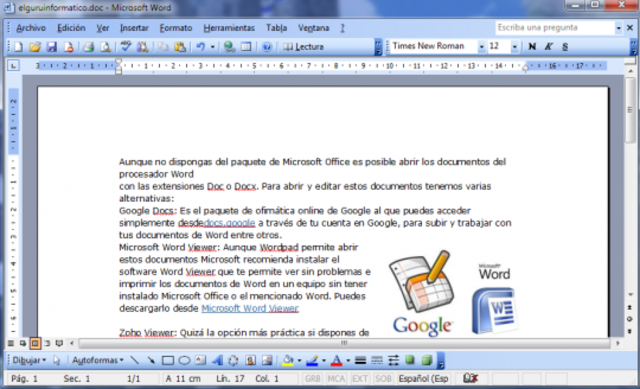640x389 pixels.
Task: Open the font color dropdown arrow
Action: tap(348, 360)
